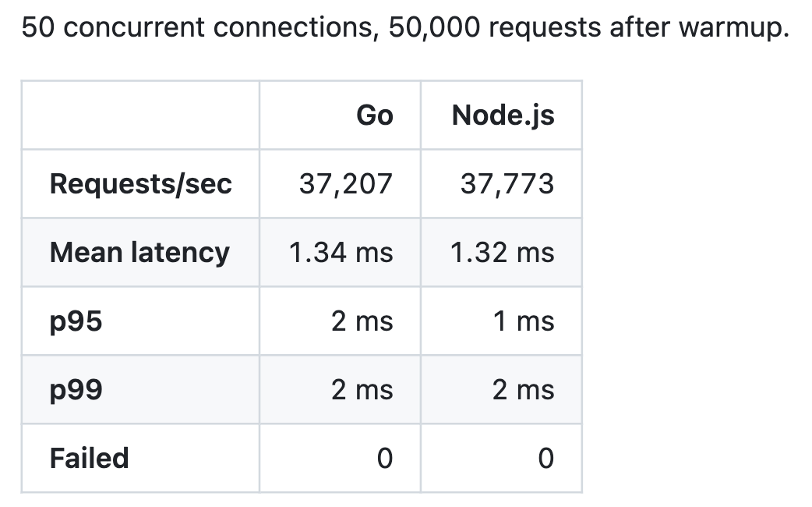Click the Go failed count cell

pyautogui.click(x=341, y=459)
